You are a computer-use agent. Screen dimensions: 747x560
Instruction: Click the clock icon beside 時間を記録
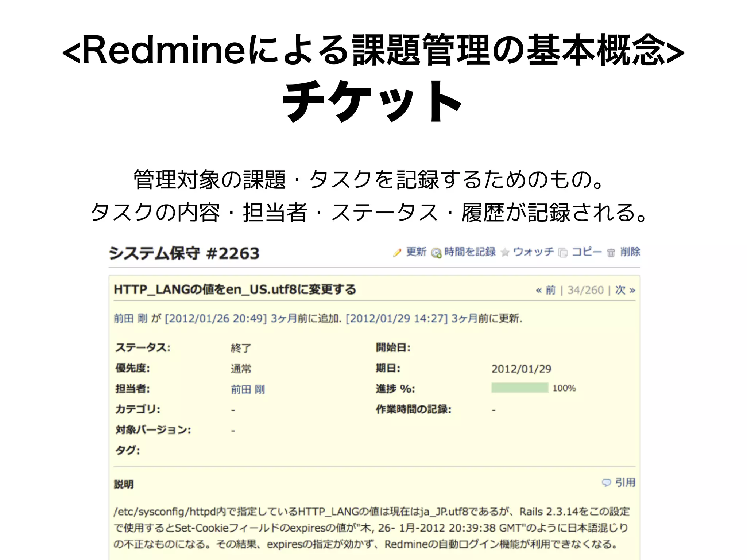pos(436,253)
